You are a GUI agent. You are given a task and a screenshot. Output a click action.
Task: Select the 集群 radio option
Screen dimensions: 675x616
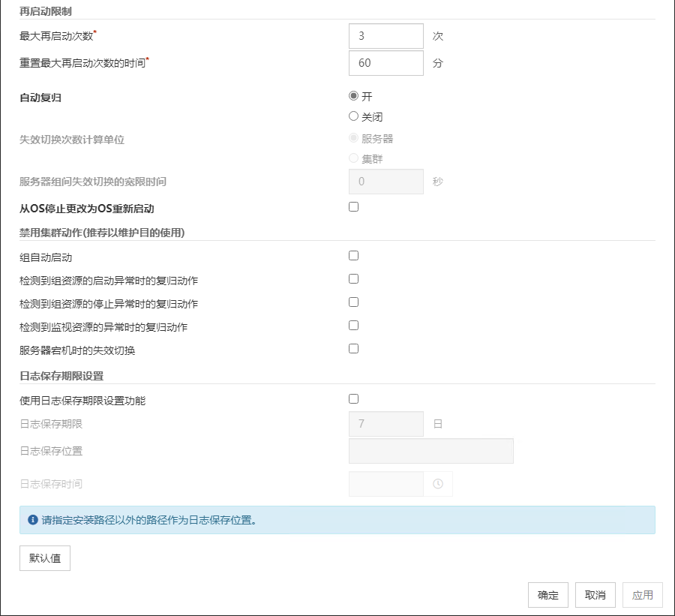point(354,158)
